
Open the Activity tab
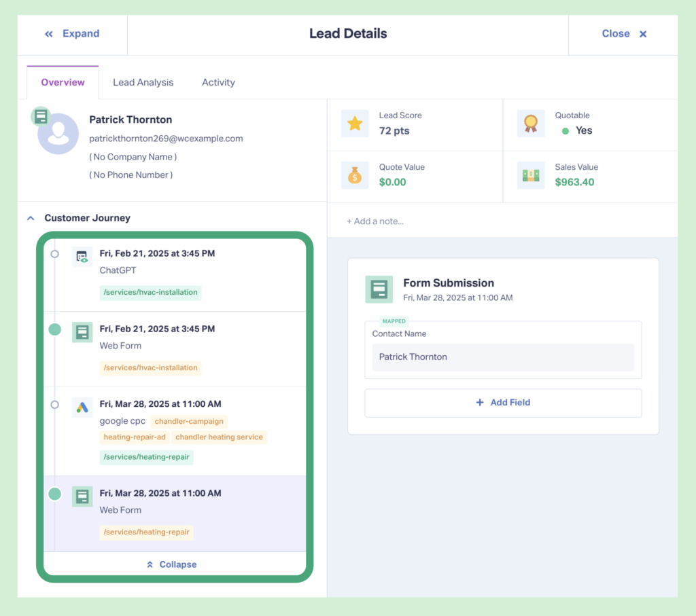tap(218, 82)
